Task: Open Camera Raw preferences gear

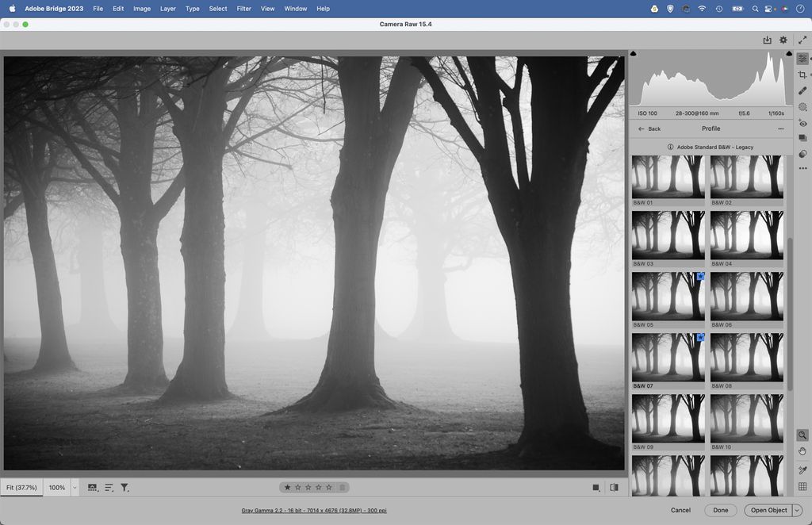Action: (x=783, y=39)
